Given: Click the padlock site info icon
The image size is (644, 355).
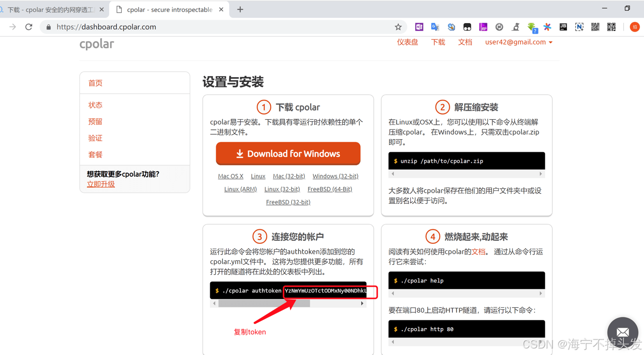Looking at the screenshot, I should pyautogui.click(x=49, y=27).
